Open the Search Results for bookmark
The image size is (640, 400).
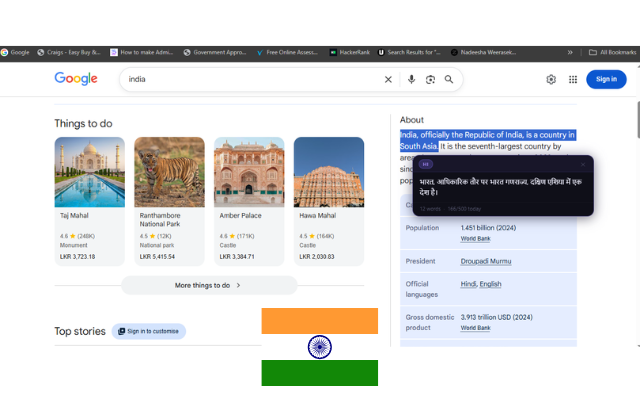(x=409, y=52)
